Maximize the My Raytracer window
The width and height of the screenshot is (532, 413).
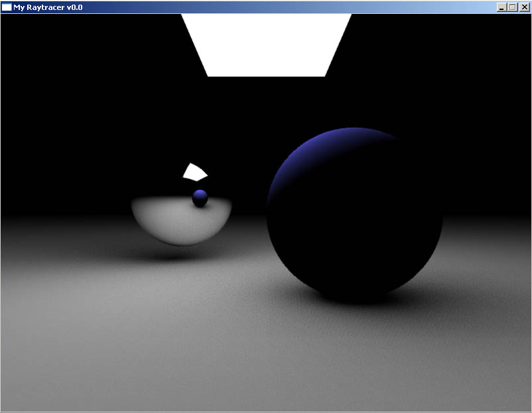(x=513, y=7)
